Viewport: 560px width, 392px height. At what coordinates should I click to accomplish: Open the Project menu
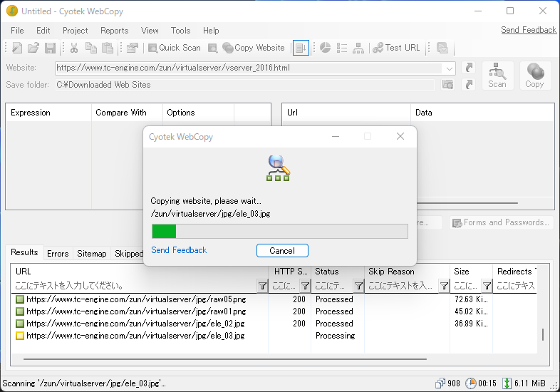tap(75, 31)
